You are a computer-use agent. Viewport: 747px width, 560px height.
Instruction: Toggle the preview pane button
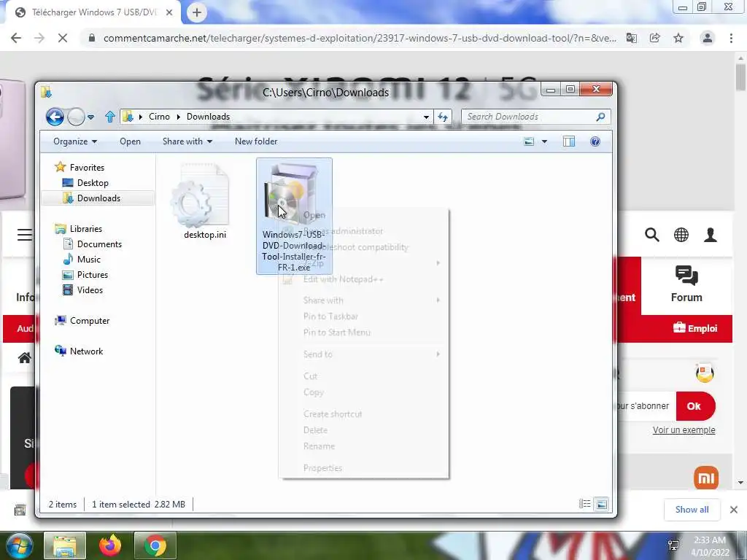[x=569, y=141]
